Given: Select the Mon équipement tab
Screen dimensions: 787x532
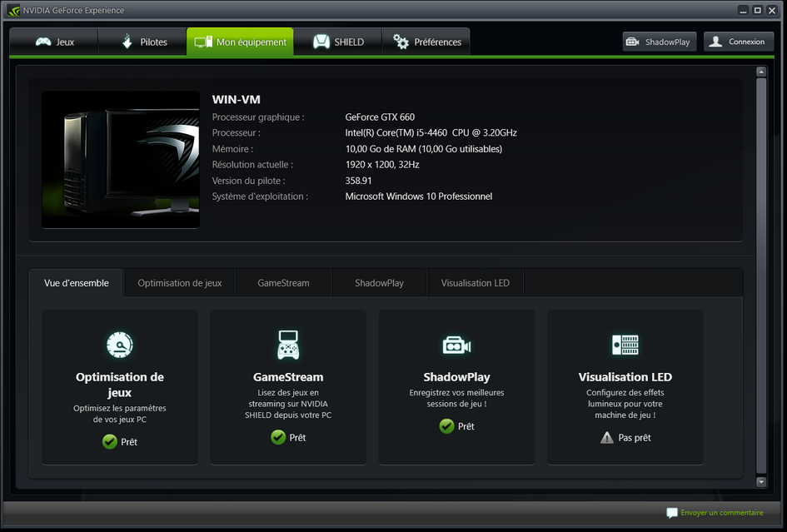Looking at the screenshot, I should coord(240,42).
